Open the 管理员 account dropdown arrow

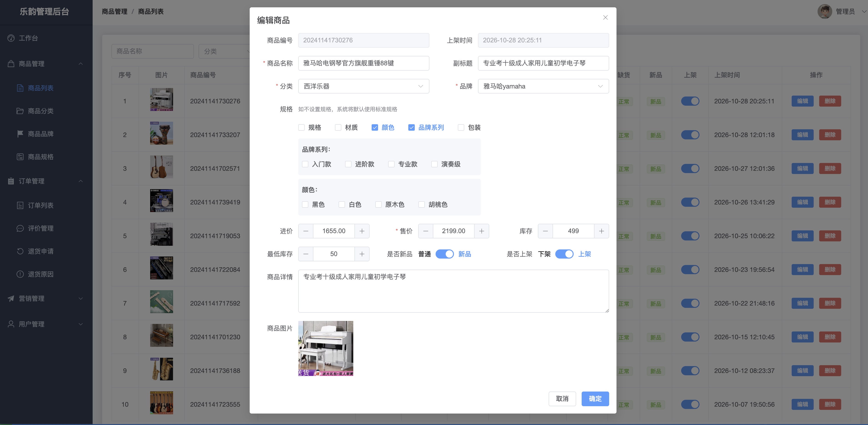pyautogui.click(x=864, y=11)
